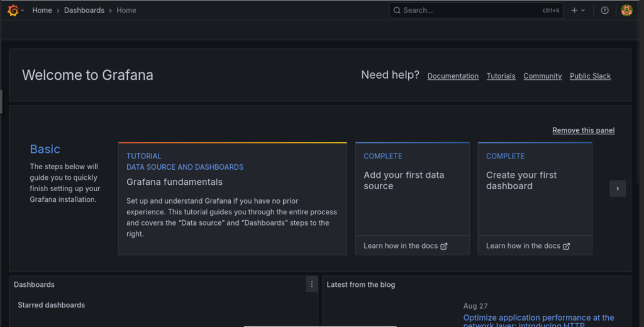Image resolution: width=644 pixels, height=327 pixels.
Task: Open the Grafana logo menu
Action: click(13, 10)
